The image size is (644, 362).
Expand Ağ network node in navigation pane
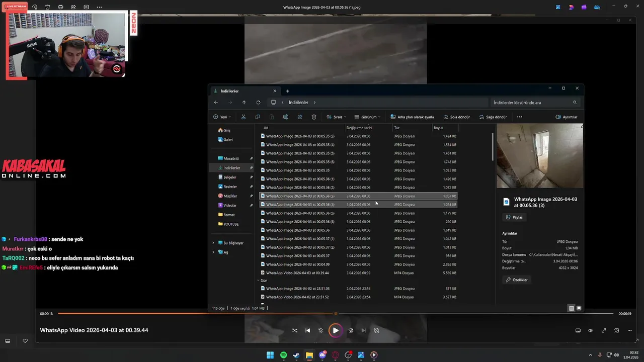[x=213, y=252]
